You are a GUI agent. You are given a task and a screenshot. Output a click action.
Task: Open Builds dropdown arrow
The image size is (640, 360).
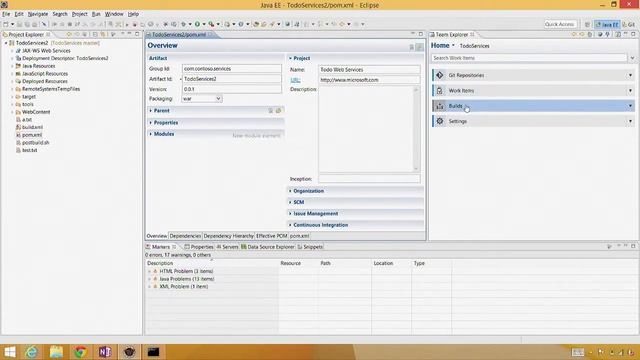pos(630,106)
